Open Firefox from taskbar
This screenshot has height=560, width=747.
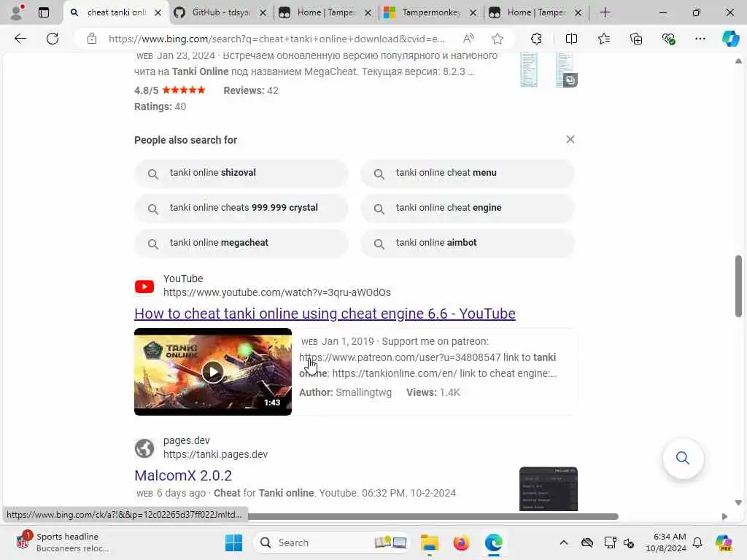pyautogui.click(x=461, y=542)
